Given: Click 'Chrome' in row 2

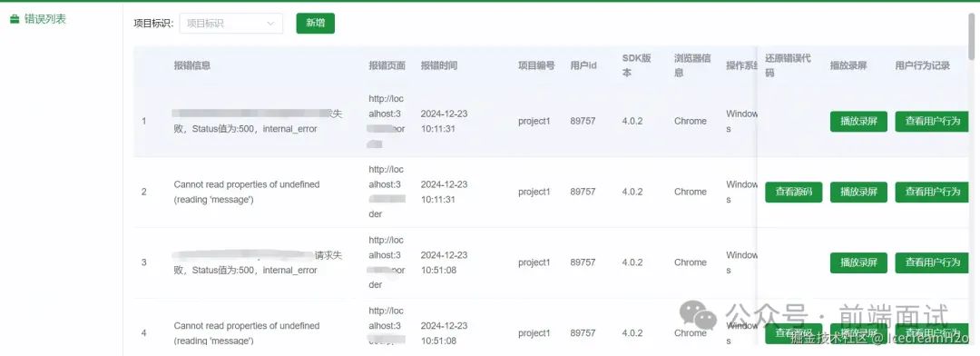Looking at the screenshot, I should (x=690, y=193).
